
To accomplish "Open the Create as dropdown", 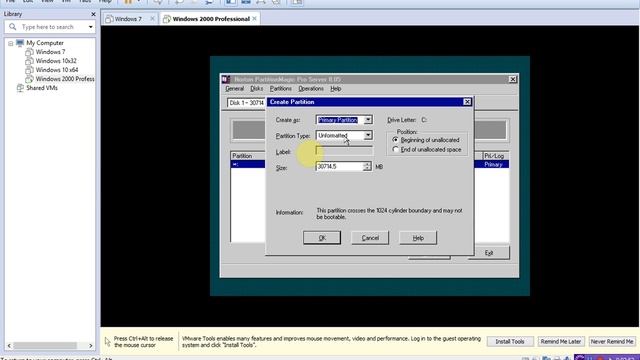I will pos(368,120).
